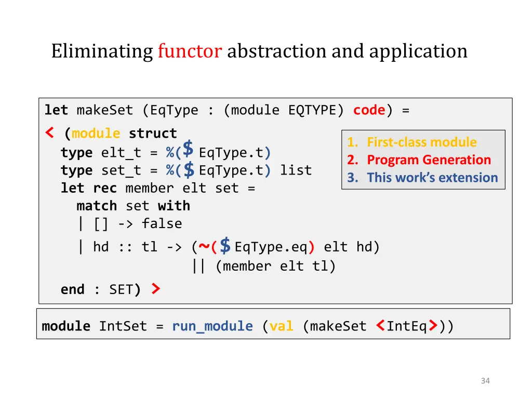Click the blue run_module keyword
This screenshot has height=399, width=532.
click(212, 326)
